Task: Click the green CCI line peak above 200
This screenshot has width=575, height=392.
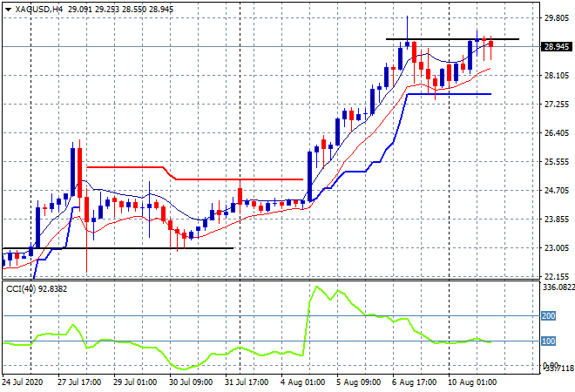Action: click(x=316, y=287)
